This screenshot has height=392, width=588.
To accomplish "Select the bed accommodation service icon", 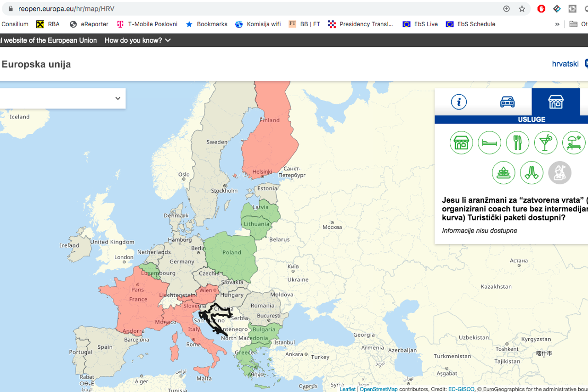I will click(489, 142).
